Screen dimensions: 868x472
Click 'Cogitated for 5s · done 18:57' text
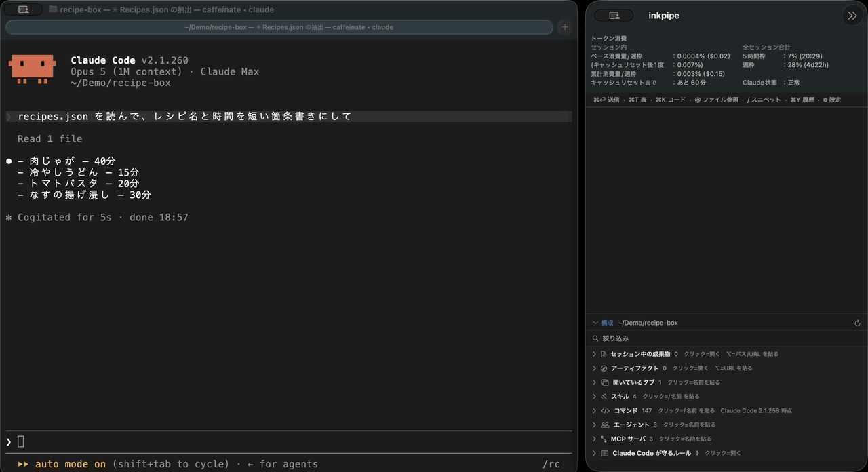click(x=103, y=217)
